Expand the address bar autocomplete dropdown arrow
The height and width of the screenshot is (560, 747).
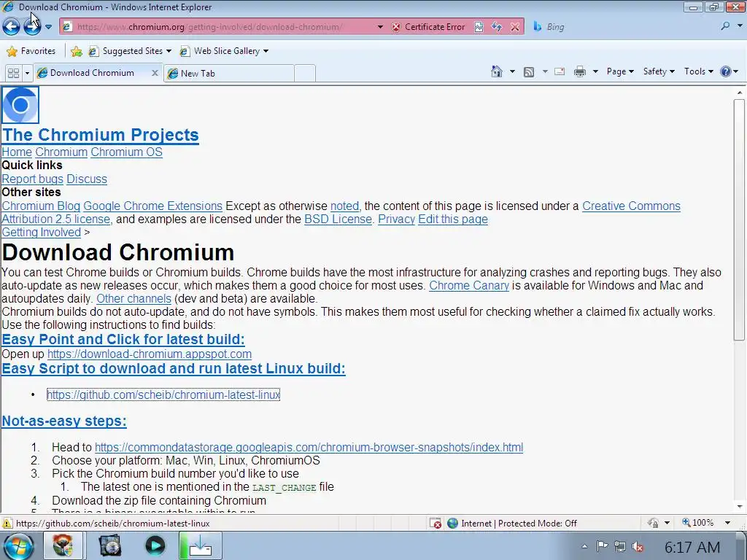pyautogui.click(x=380, y=27)
